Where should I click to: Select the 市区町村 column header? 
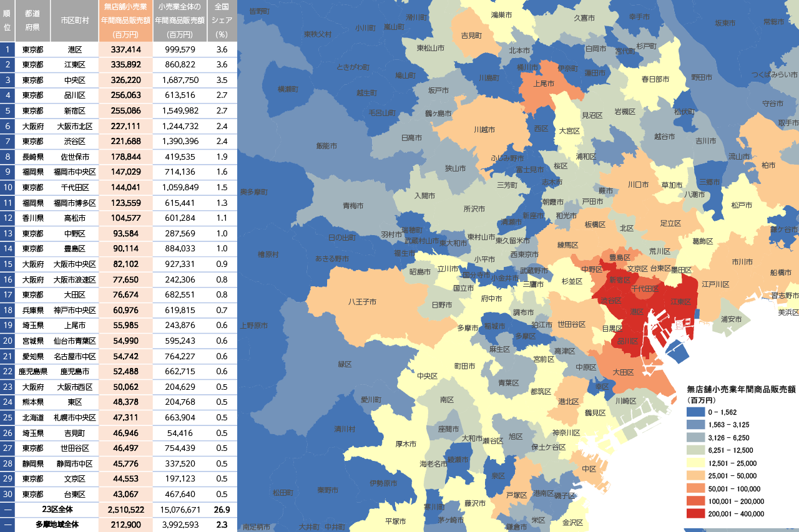(75, 21)
